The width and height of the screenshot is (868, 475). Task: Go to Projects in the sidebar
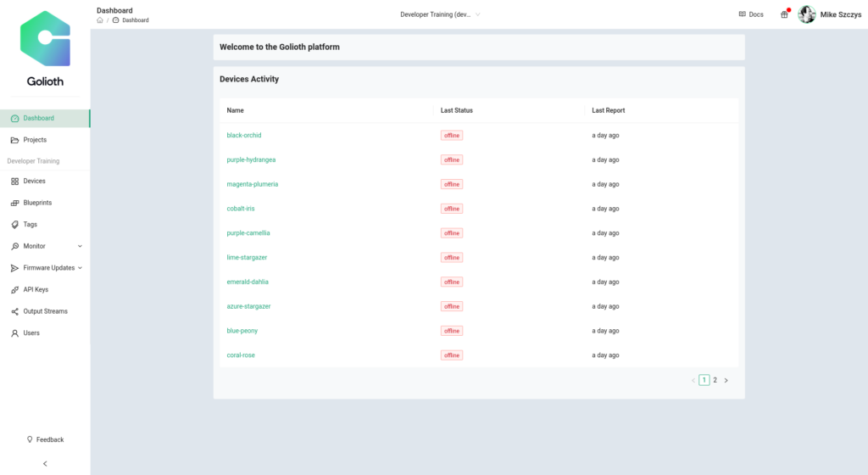(35, 140)
